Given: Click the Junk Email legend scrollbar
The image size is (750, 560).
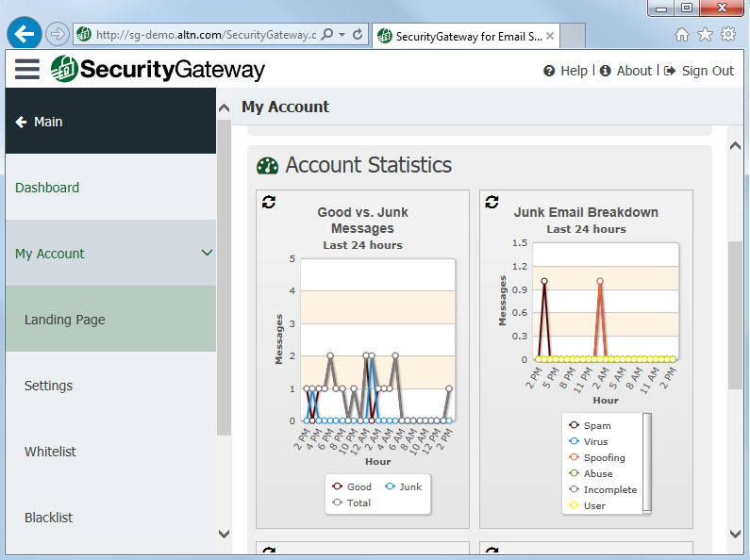Looking at the screenshot, I should click(x=647, y=464).
